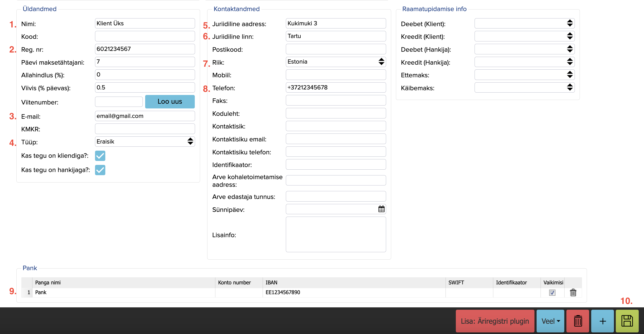Open the Riik dropdown showing Estonia
Screen dimensions: 644x334
pos(335,62)
